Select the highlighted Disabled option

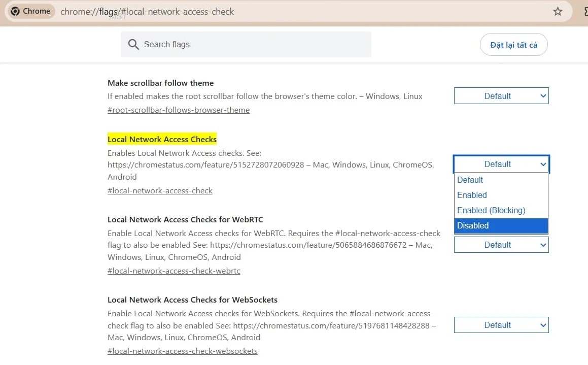tap(473, 225)
